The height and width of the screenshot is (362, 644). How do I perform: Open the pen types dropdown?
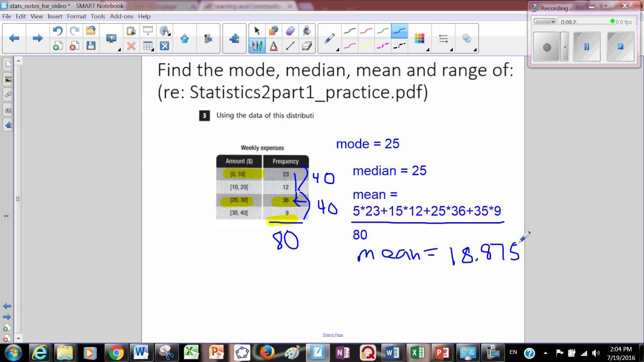tap(330, 39)
